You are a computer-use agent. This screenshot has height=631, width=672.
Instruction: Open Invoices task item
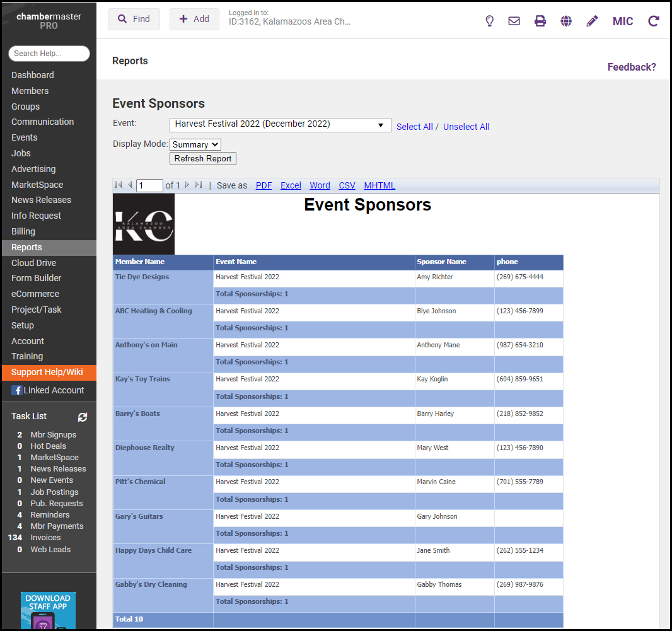tap(45, 538)
